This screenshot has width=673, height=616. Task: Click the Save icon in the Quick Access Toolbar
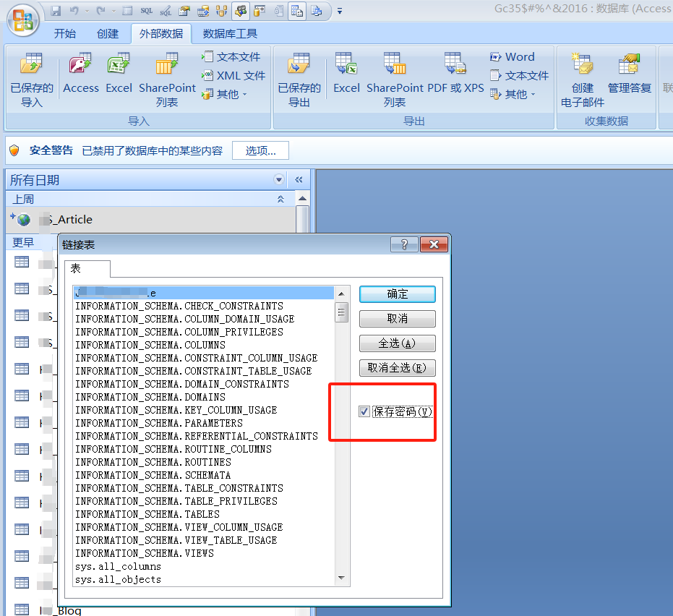(55, 10)
